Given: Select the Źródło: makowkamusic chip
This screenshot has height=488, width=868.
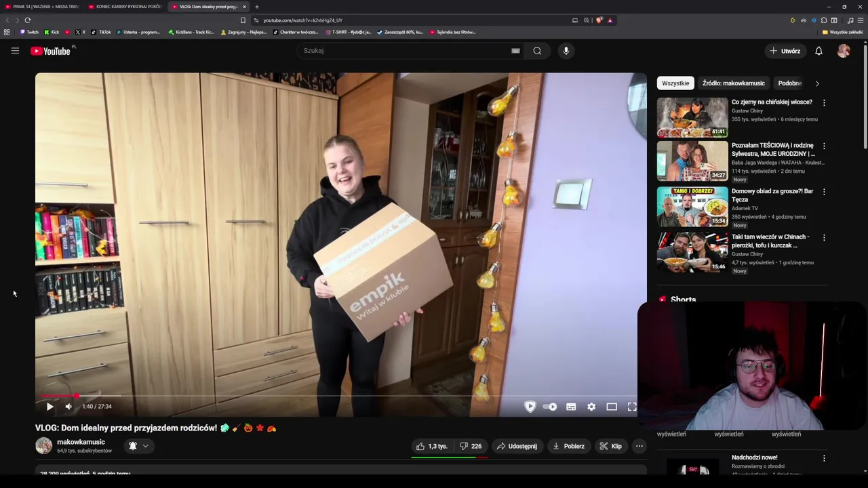Looking at the screenshot, I should tap(734, 83).
